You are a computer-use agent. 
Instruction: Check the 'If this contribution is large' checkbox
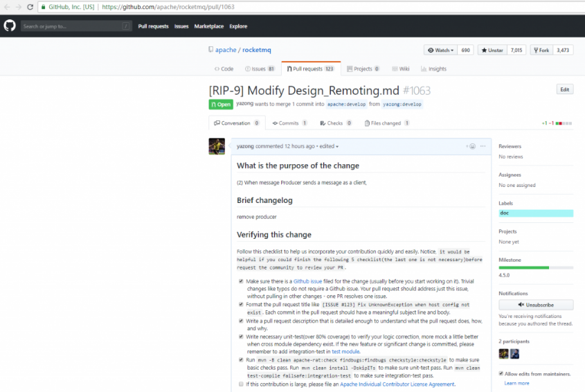pyautogui.click(x=241, y=384)
